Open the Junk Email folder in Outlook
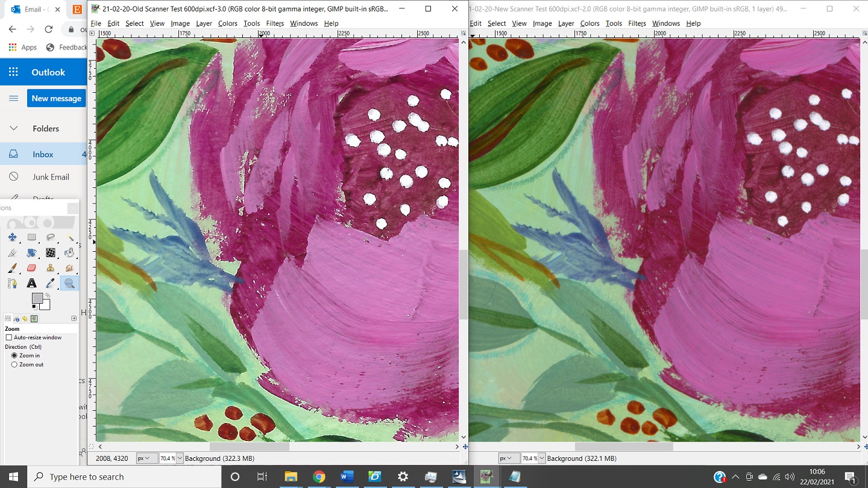Viewport: 868px width, 488px height. click(43, 177)
